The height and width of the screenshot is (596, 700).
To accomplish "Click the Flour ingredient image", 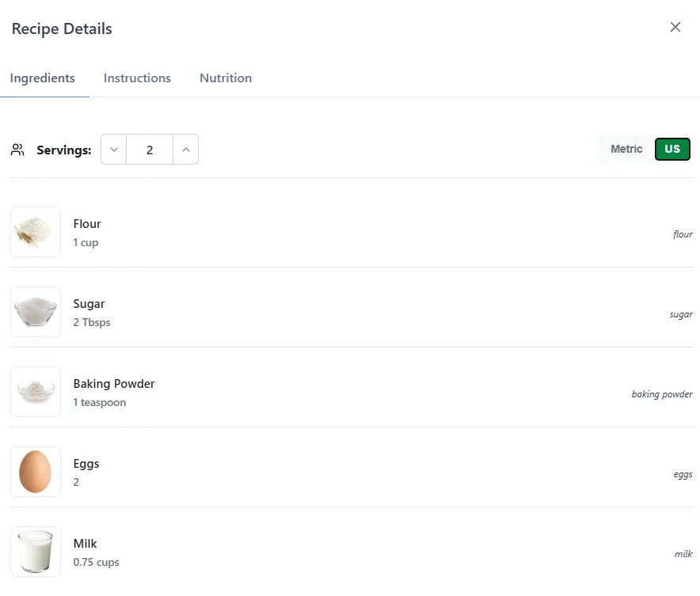I will tap(35, 231).
